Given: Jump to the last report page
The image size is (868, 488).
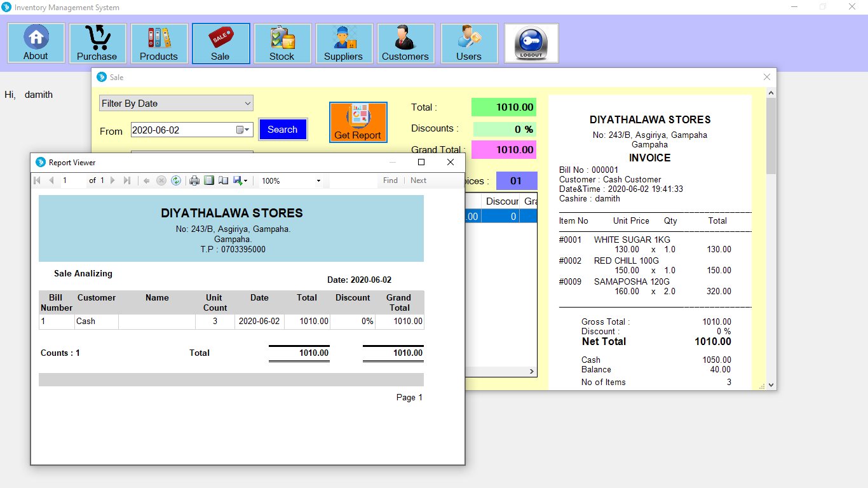Looking at the screenshot, I should point(127,180).
